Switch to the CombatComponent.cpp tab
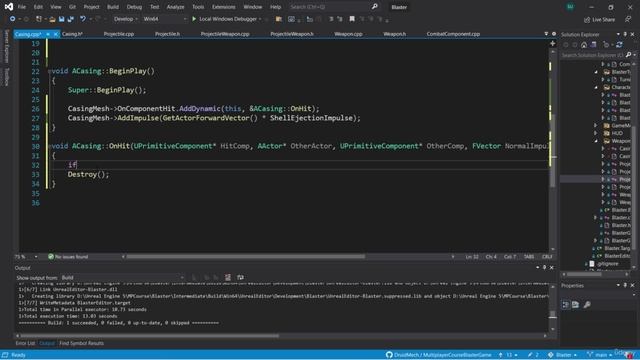The width and height of the screenshot is (640, 360). click(453, 34)
